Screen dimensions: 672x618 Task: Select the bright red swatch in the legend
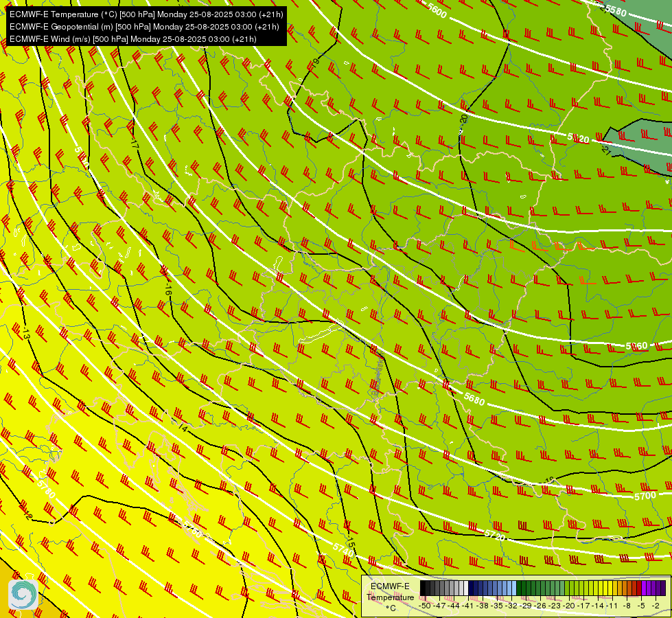pos(639,588)
